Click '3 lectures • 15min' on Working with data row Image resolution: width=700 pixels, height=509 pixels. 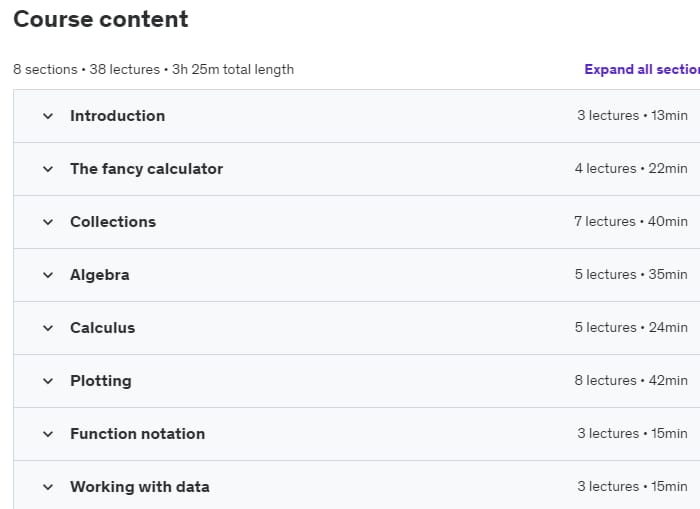pos(632,487)
